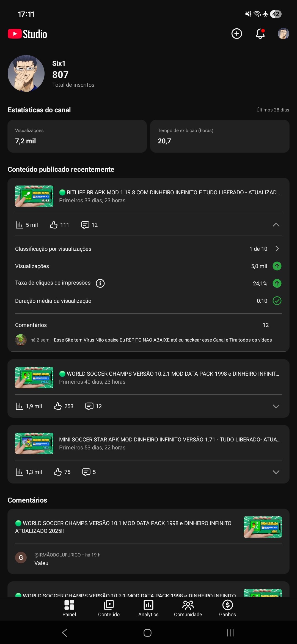Open the BITLIFE BR video thumbnail

click(34, 196)
